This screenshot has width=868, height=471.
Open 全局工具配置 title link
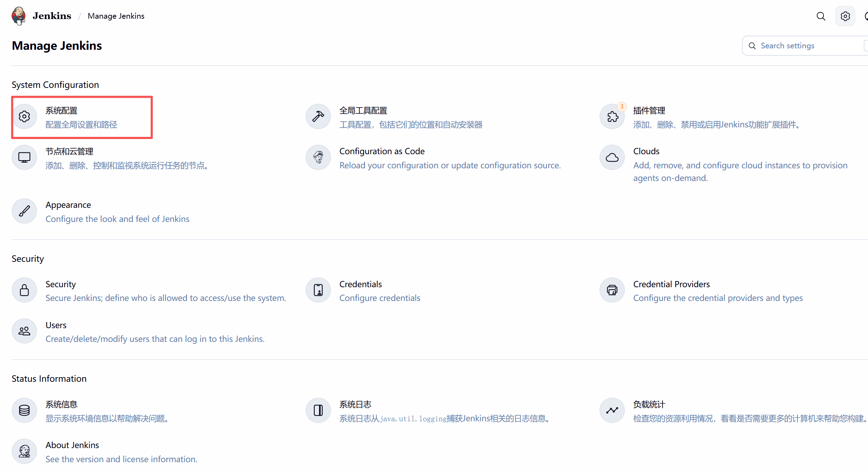[x=363, y=110]
